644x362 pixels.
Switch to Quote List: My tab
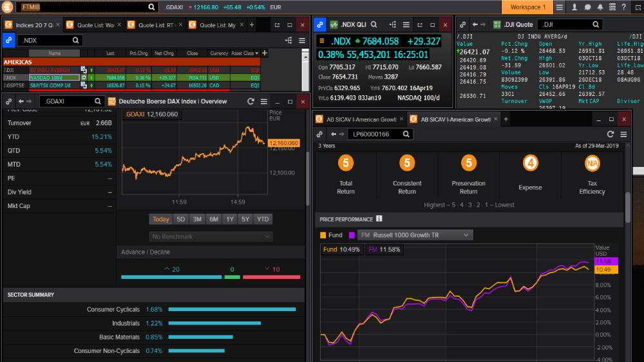click(x=216, y=25)
